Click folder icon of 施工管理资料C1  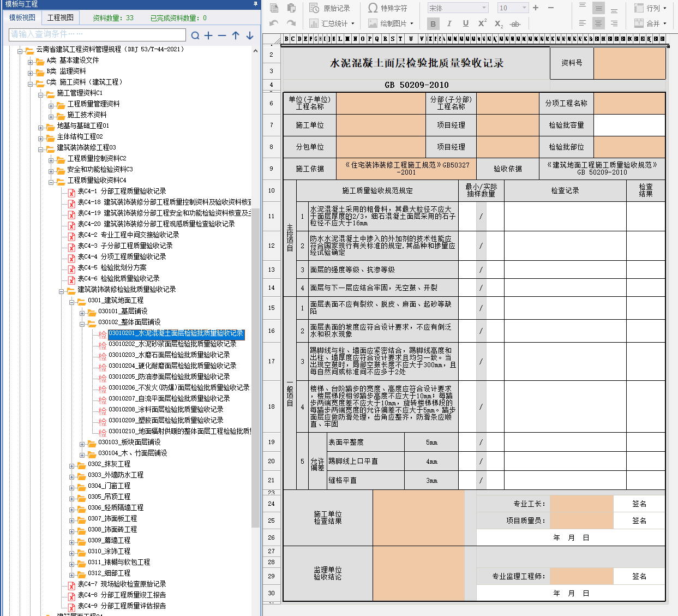tap(50, 94)
